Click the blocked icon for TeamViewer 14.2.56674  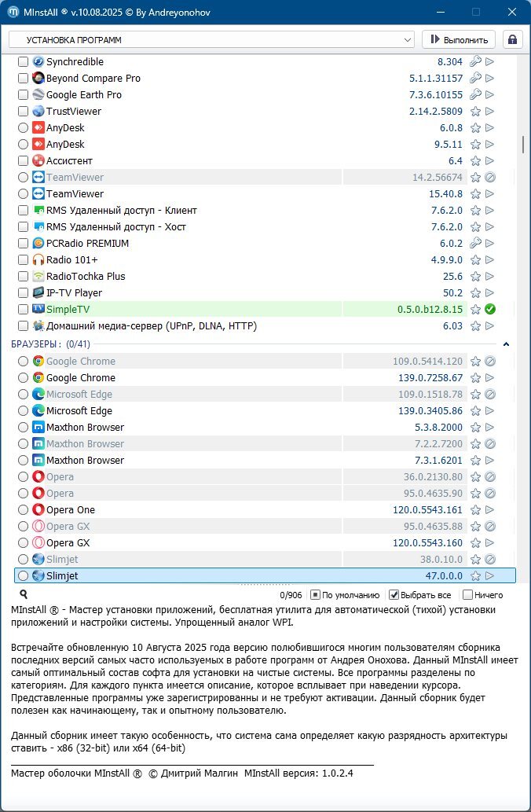(490, 177)
